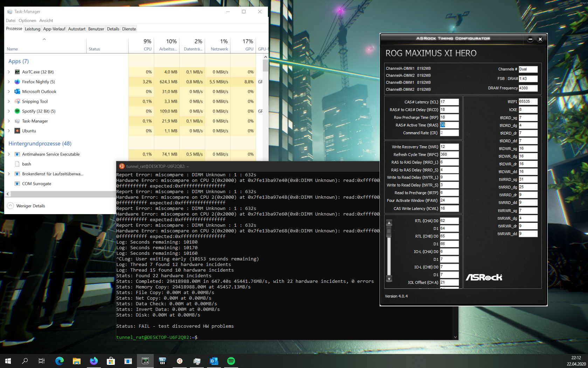Click the Firefox Nightly icon in the taskbar
Screen dimensions: 588x368
(94, 361)
